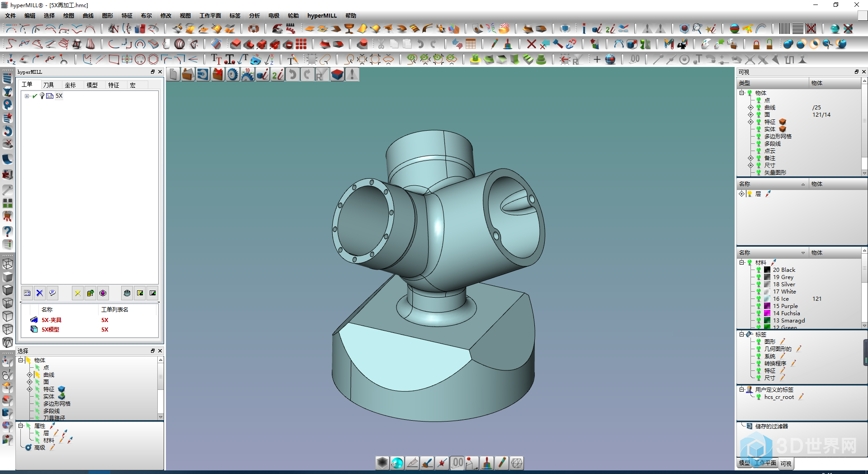Expand the 5X job tree node
The image size is (868, 474).
coord(27,96)
